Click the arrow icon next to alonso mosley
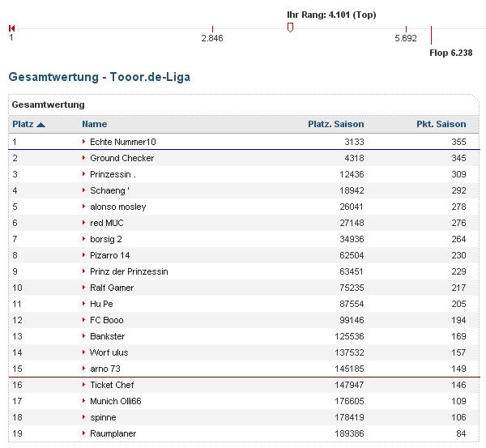Image resolution: width=486 pixels, height=448 pixels. (84, 207)
